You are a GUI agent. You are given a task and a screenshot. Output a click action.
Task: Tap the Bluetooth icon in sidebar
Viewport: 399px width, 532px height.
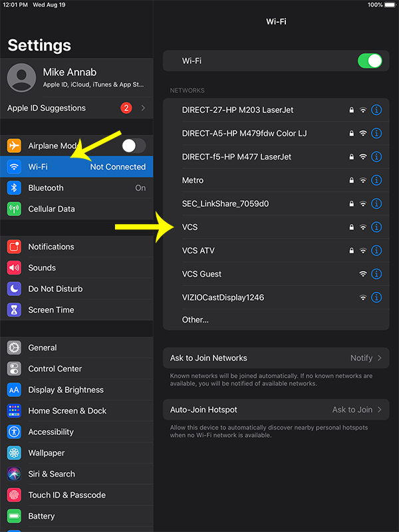click(15, 188)
